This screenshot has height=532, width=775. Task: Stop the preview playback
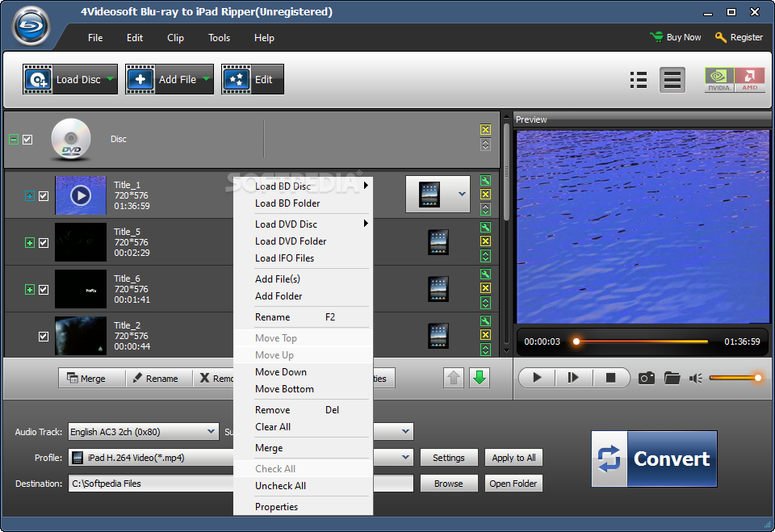point(610,378)
